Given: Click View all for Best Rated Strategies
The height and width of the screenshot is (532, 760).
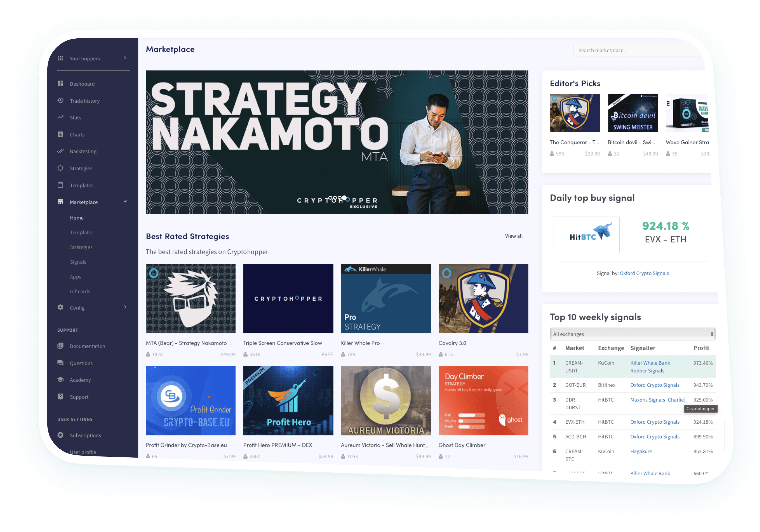Looking at the screenshot, I should click(514, 236).
